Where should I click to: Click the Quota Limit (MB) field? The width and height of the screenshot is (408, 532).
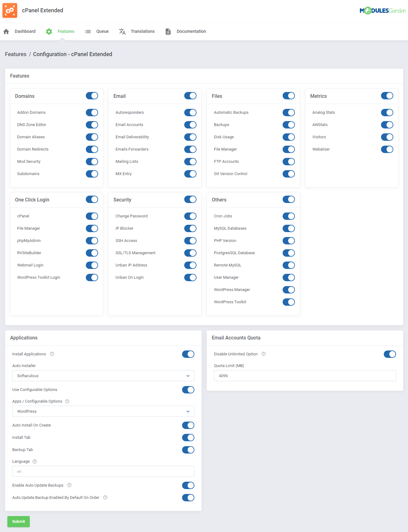(x=305, y=376)
